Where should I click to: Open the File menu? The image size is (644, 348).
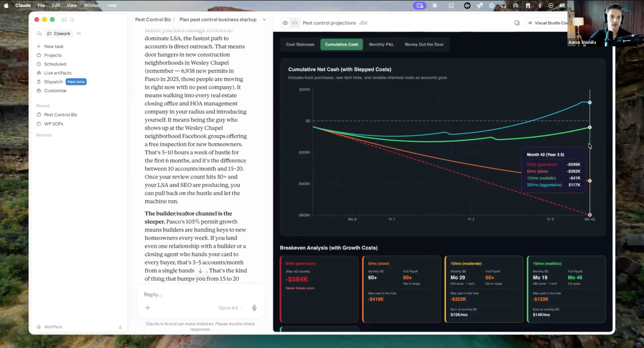pyautogui.click(x=41, y=5)
